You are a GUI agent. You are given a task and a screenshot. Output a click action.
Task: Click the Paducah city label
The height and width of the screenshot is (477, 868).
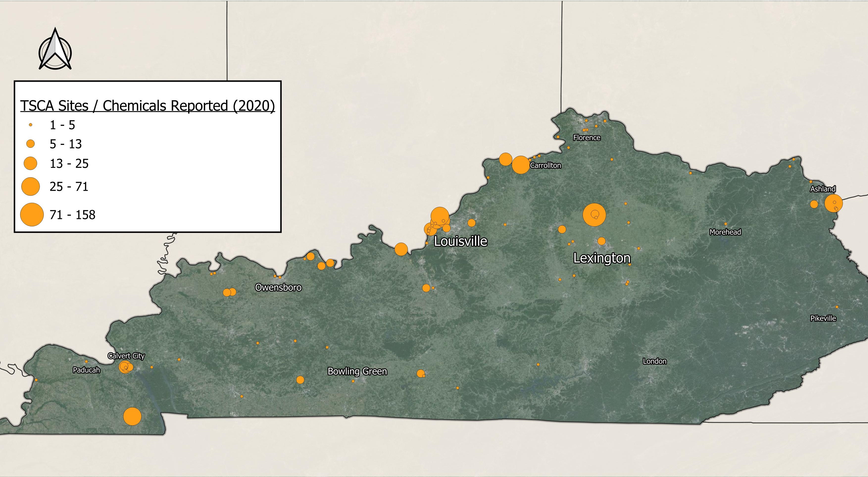point(86,370)
